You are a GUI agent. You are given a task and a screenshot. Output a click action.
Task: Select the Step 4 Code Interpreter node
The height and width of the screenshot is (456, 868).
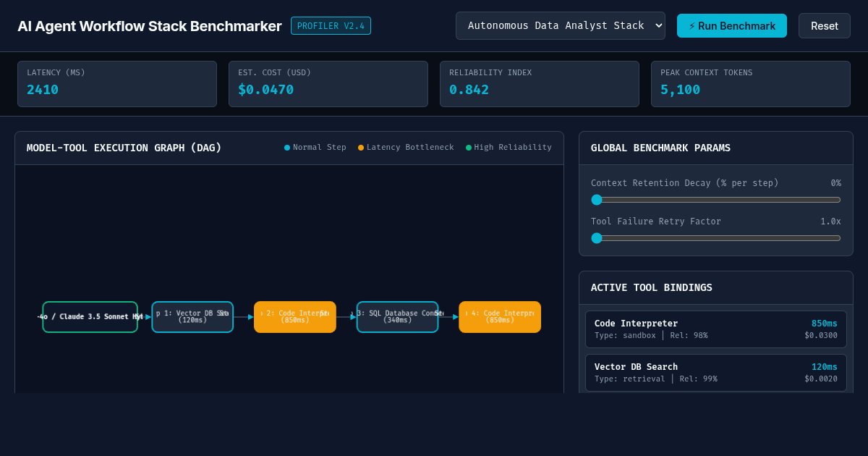coord(500,317)
